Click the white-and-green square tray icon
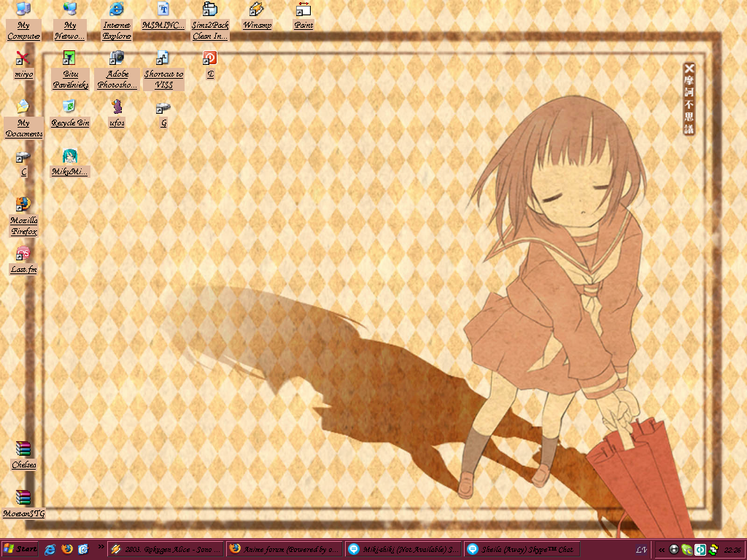Screen dimensions: 747x560 coord(700,550)
